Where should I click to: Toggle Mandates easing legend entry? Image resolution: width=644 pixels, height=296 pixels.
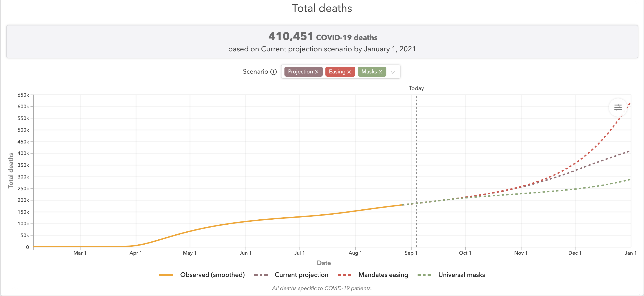point(383,275)
